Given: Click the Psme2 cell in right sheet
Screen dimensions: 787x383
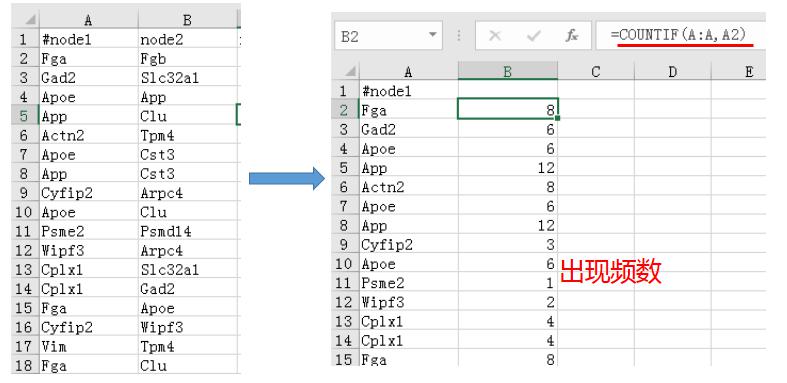Looking at the screenshot, I should coord(409,283).
